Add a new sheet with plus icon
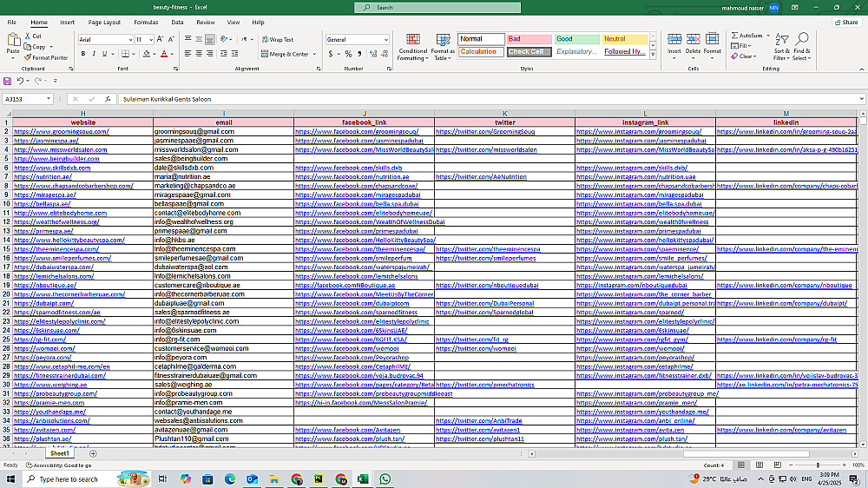The width and height of the screenshot is (868, 488). click(93, 453)
